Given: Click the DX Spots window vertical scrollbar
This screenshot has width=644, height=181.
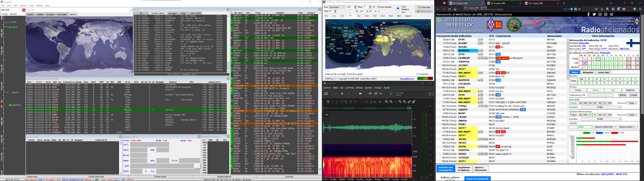Looking at the screenshot, I should tap(320, 92).
